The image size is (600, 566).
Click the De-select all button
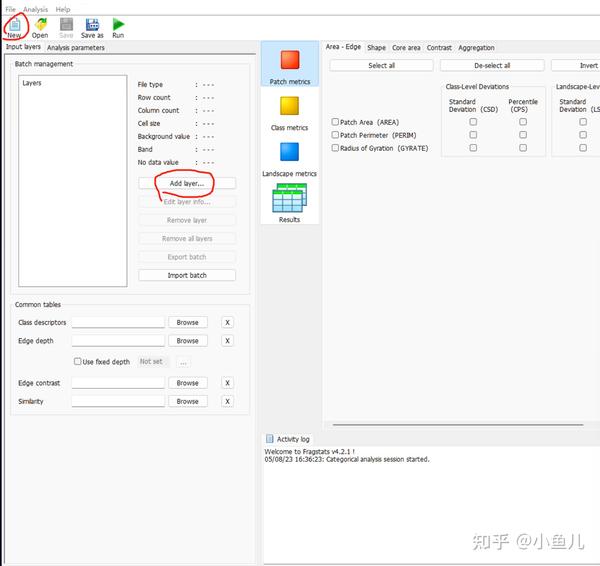tap(492, 65)
